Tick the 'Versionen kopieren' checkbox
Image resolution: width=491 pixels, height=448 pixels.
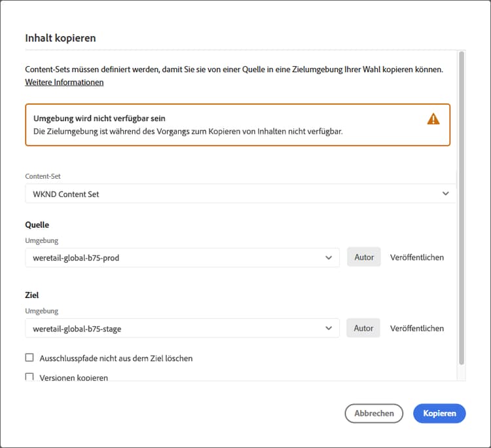point(29,377)
